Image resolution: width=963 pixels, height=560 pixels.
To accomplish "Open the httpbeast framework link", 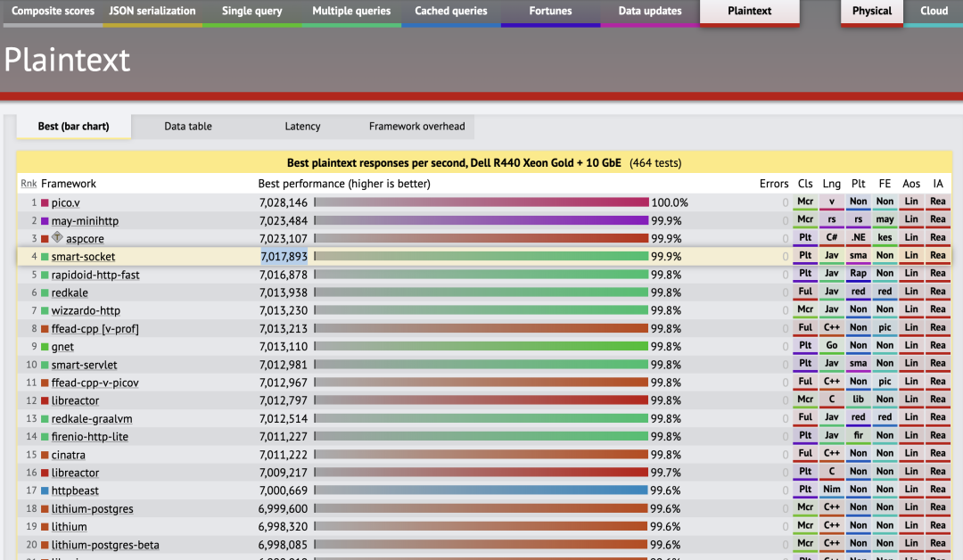I will click(x=75, y=490).
